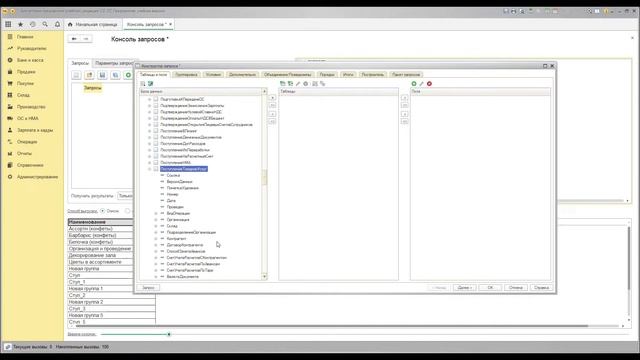The image size is (640, 360).
Task: Click the new query icon in console toolbar
Action: point(76,75)
